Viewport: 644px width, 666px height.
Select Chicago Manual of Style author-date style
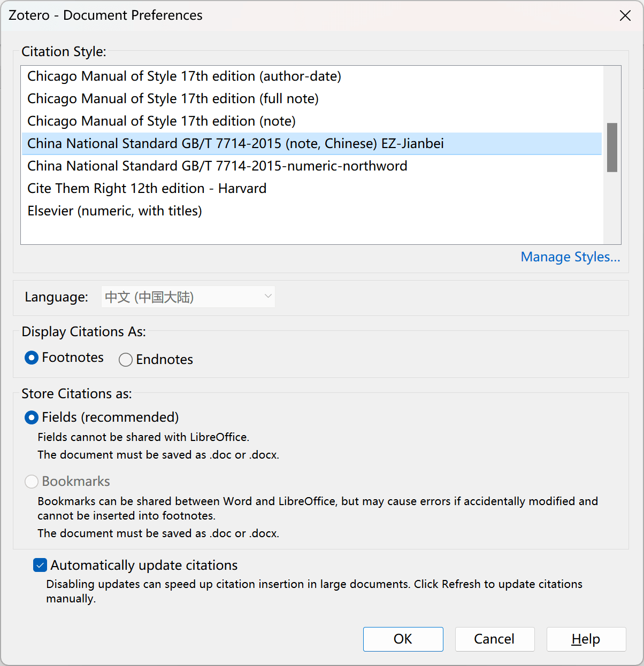pos(184,76)
